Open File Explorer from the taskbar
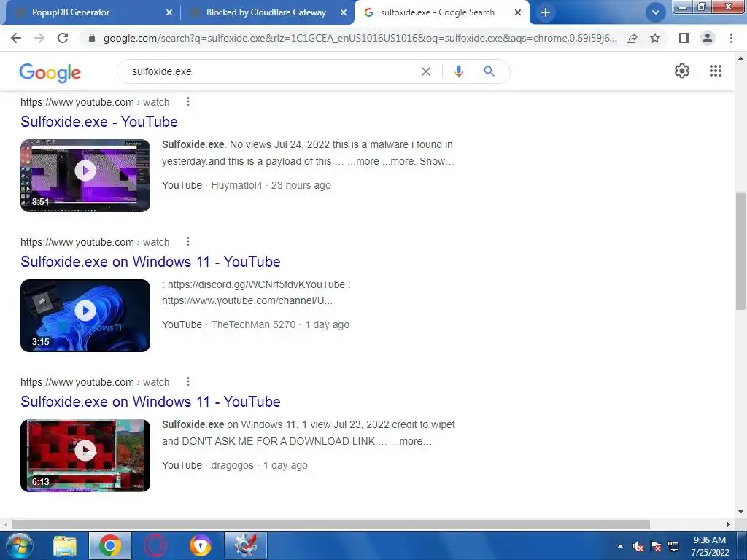 click(x=64, y=545)
